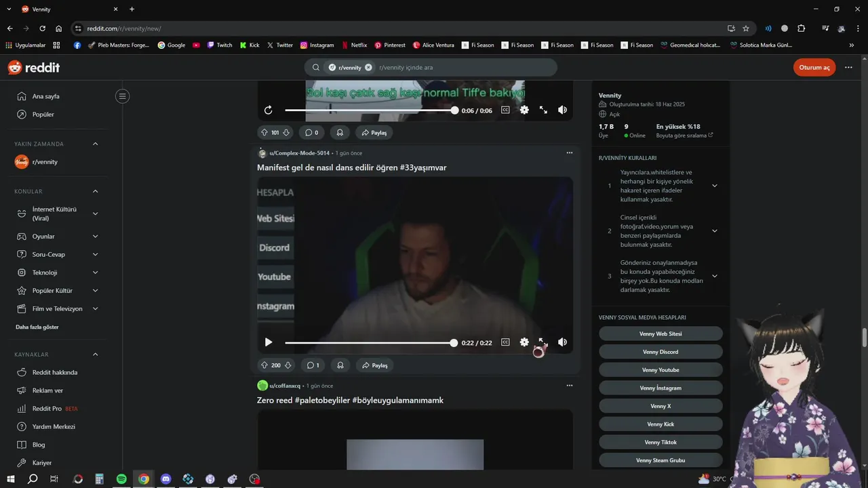Open Discord from the Windows taskbar
The width and height of the screenshot is (868, 488).
click(x=166, y=479)
